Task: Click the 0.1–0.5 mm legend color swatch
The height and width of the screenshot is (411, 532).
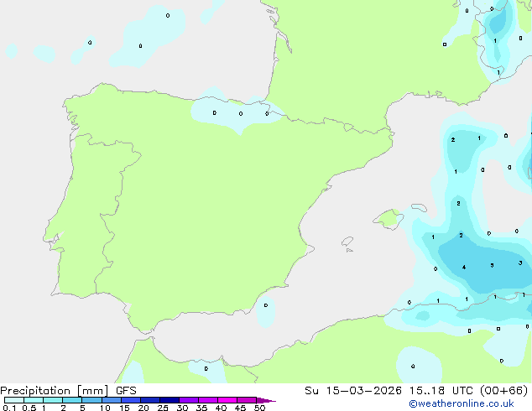Action: [x=14, y=400]
